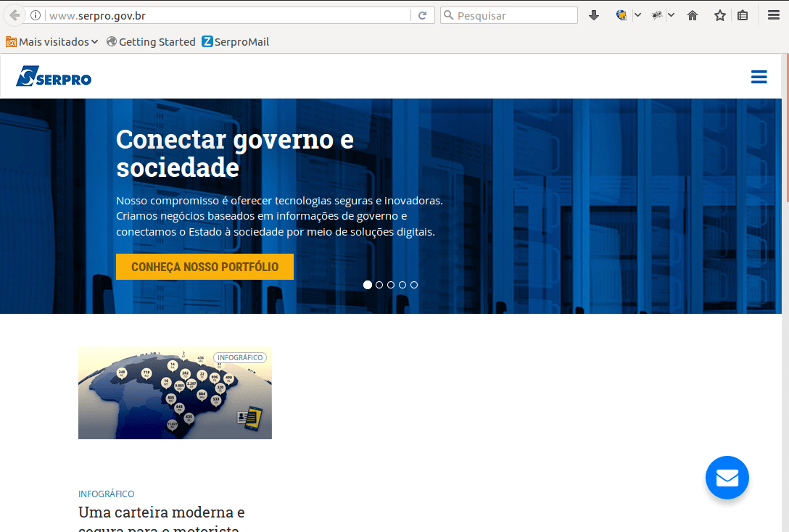Image resolution: width=789 pixels, height=532 pixels.
Task: Expand the Mais visitados dropdown
Action: (x=51, y=41)
